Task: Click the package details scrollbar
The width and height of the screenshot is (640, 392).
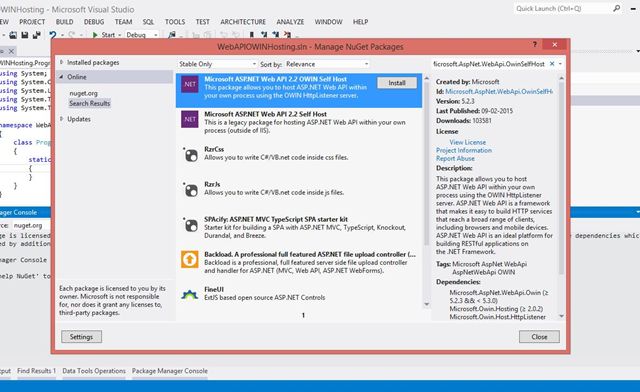Action: coord(561,178)
